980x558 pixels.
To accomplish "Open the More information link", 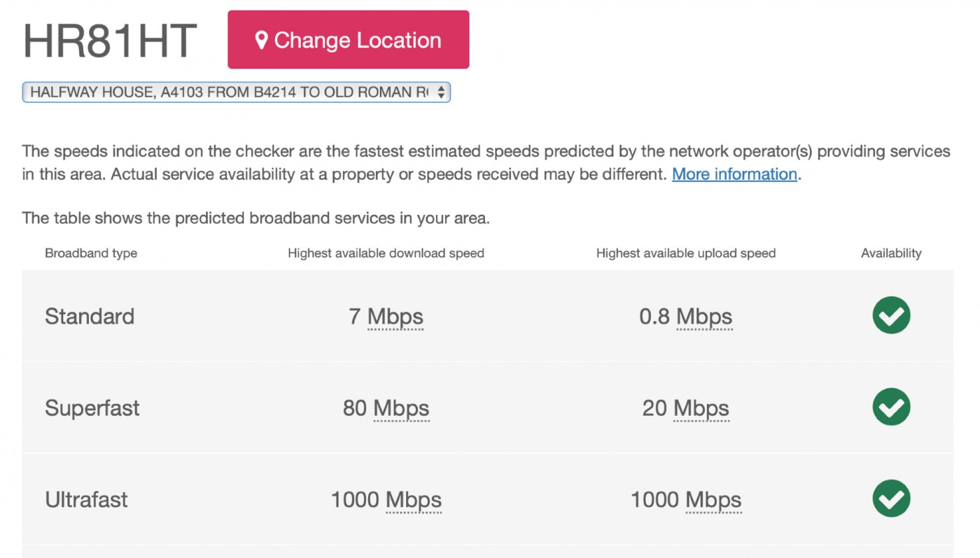I will 734,174.
